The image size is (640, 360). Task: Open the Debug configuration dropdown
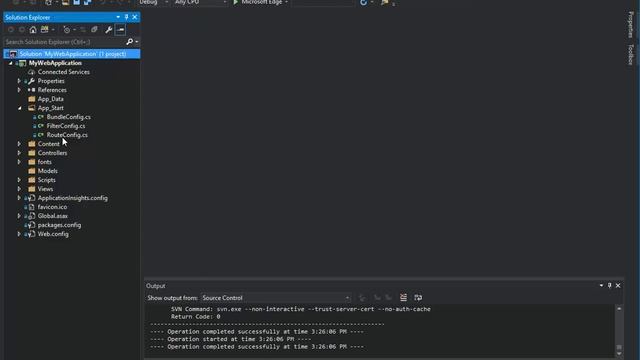coord(153,2)
